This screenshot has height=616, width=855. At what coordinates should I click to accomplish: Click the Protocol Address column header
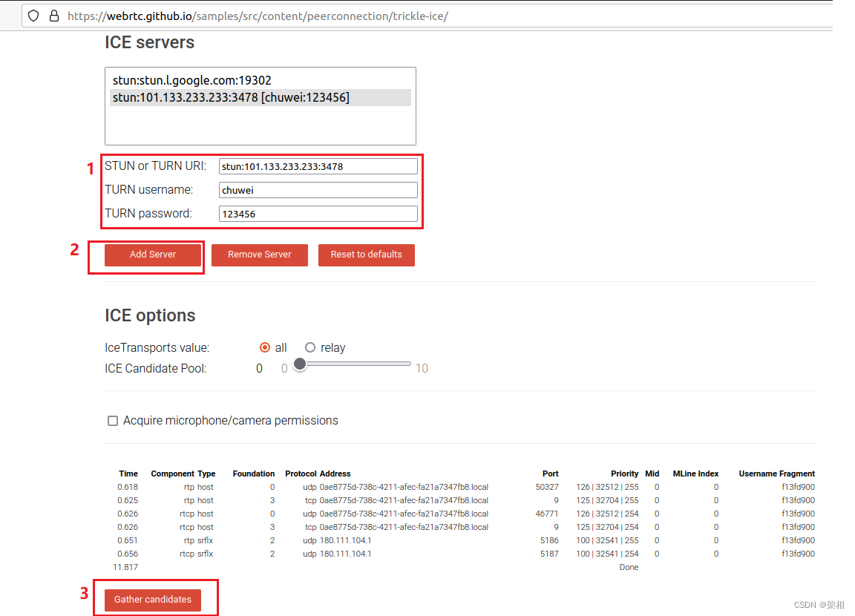click(318, 474)
